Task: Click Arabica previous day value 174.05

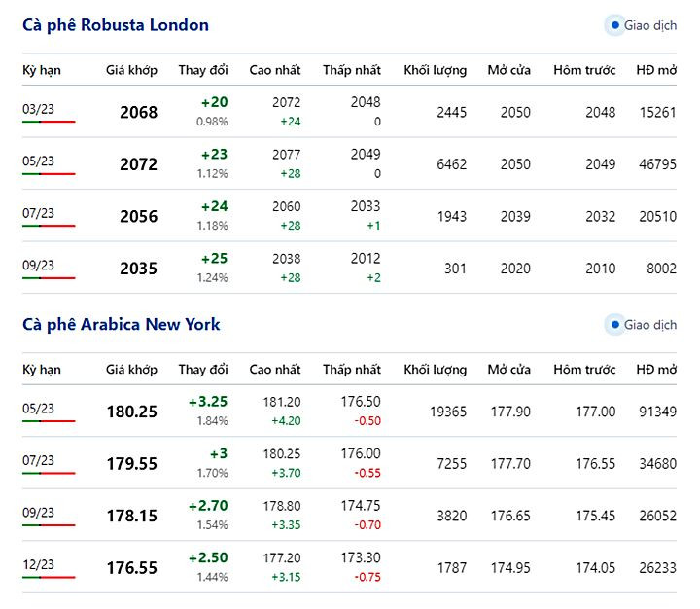Action: click(x=596, y=568)
